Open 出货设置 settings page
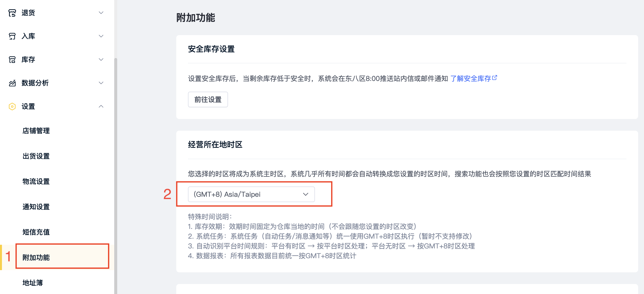Viewport: 644px width, 294px height. [36, 156]
